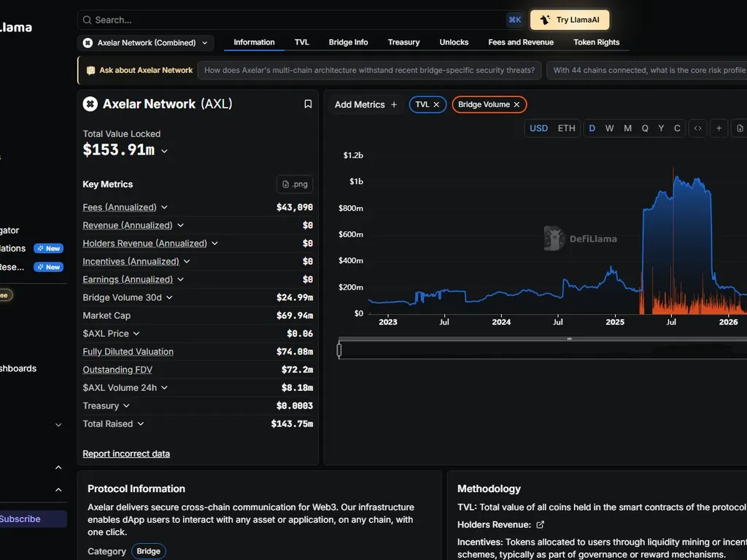
Task: Click Subscribe in the sidebar
Action: [x=32, y=519]
